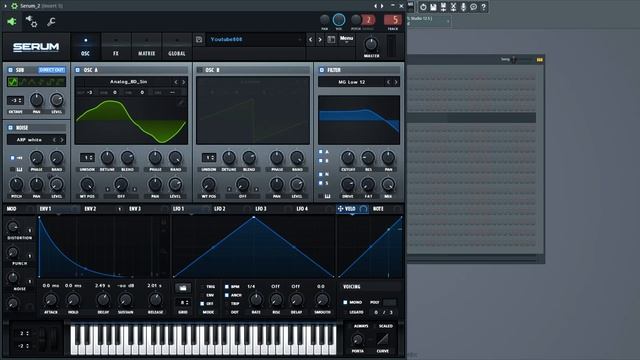Screen dimensions: 640x360
Task: Click the wrapper right arrow in the title bar
Action: pyautogui.click(x=382, y=6)
